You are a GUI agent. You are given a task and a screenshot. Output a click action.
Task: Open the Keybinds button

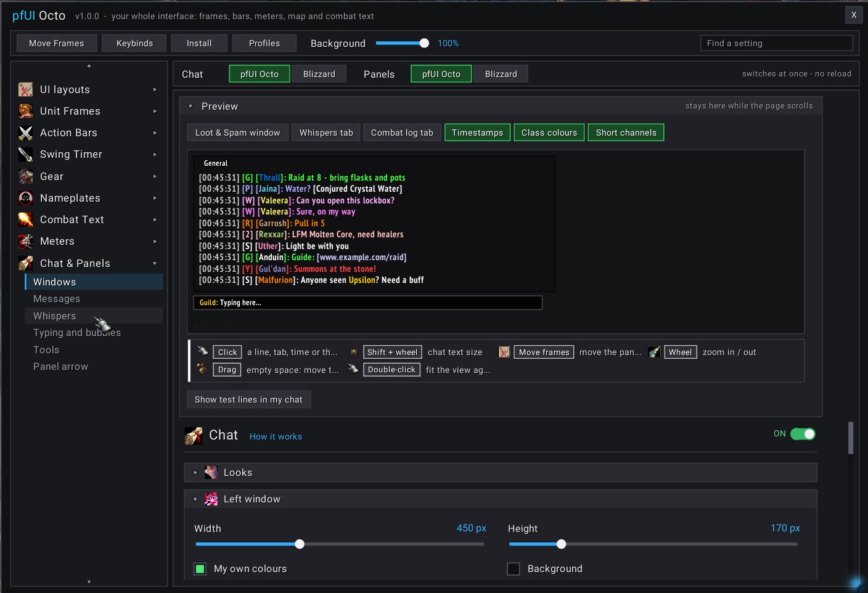coord(134,43)
